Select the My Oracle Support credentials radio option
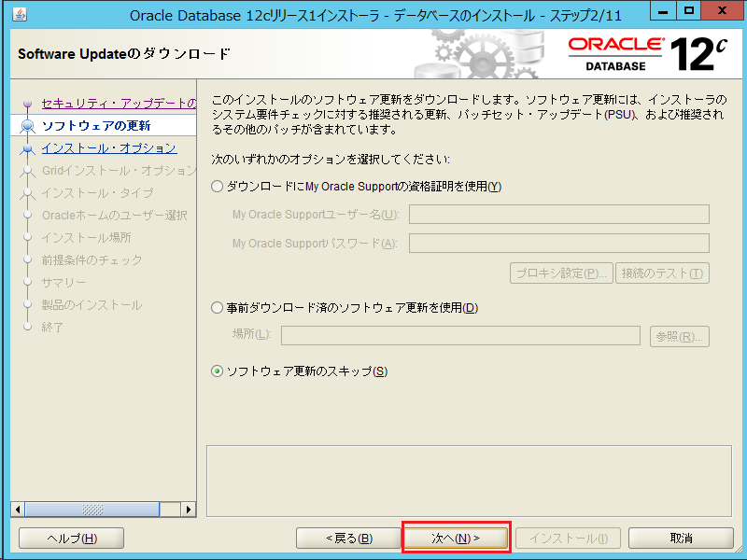 (x=217, y=186)
